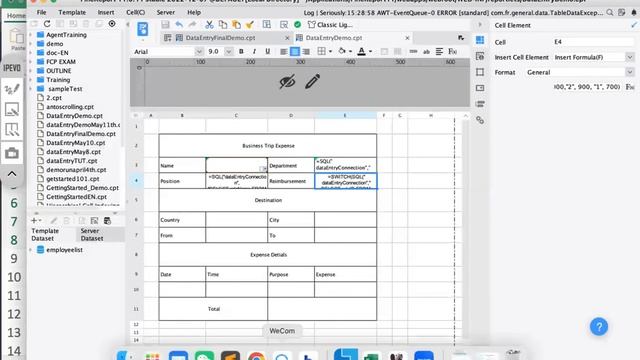Open the Help menu
640x360 pixels.
pos(194,12)
